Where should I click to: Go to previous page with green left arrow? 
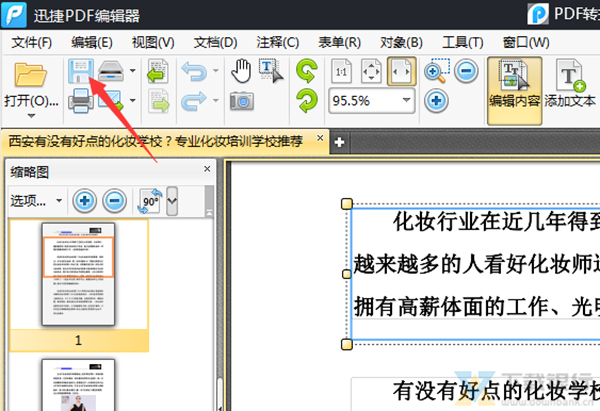point(158,71)
